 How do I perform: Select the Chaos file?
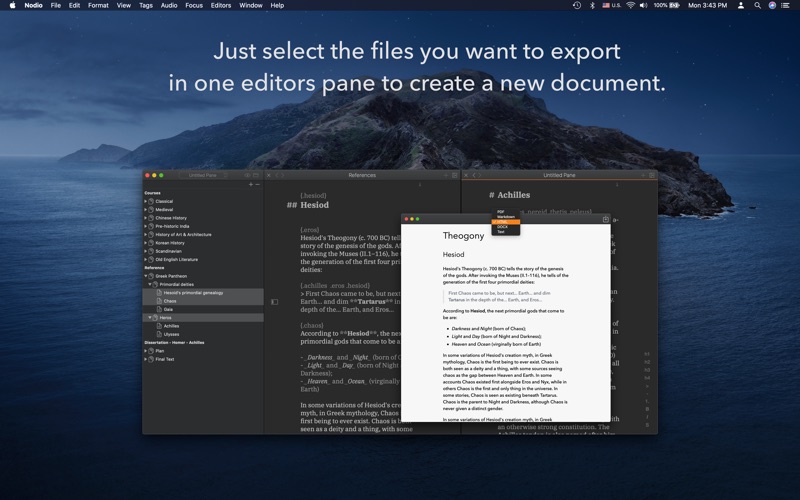tap(203, 301)
